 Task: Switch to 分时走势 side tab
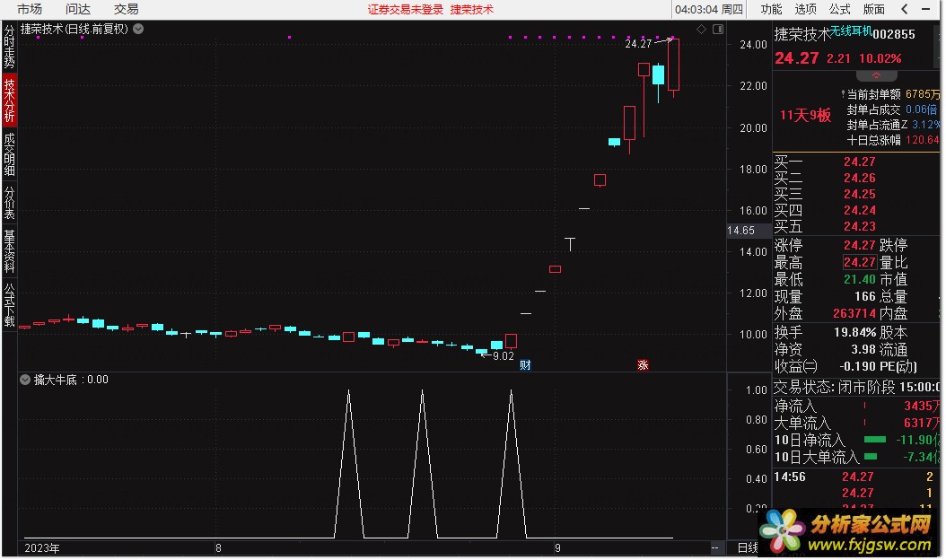pyautogui.click(x=9, y=47)
